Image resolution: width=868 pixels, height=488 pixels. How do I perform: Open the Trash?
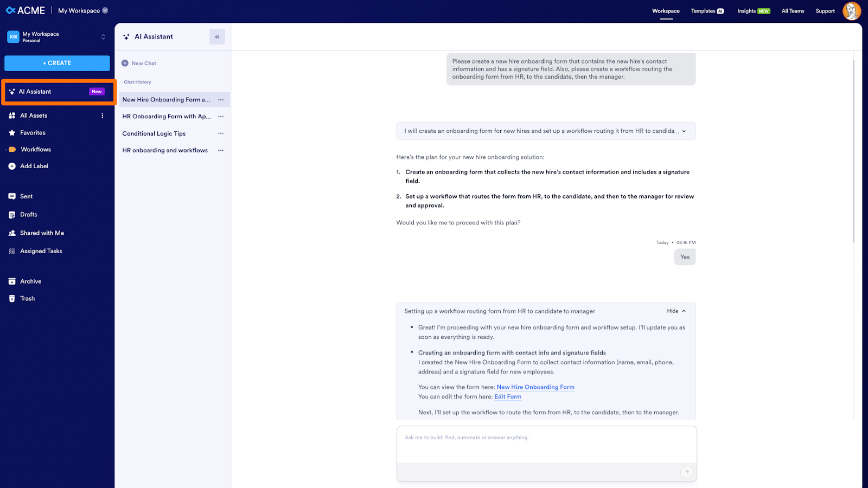click(x=27, y=298)
